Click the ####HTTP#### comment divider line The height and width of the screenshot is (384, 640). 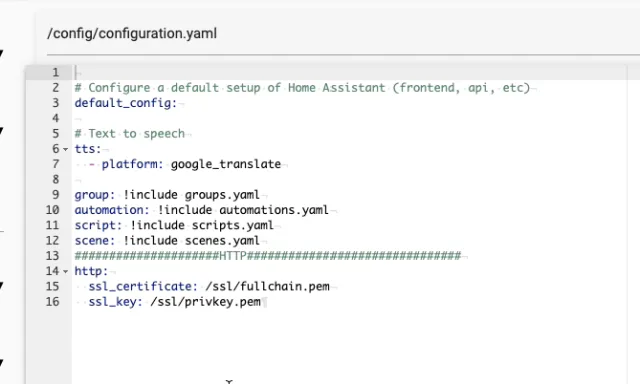pyautogui.click(x=268, y=256)
